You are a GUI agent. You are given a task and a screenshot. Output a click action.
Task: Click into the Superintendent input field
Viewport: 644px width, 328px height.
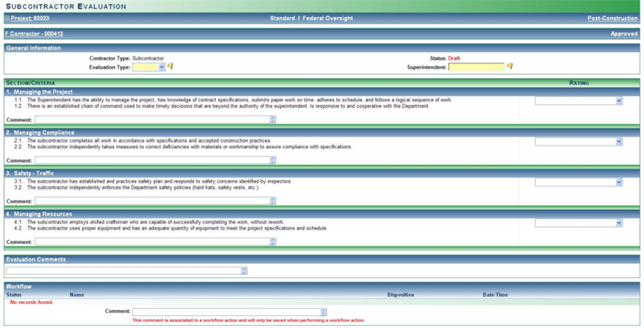tap(477, 68)
